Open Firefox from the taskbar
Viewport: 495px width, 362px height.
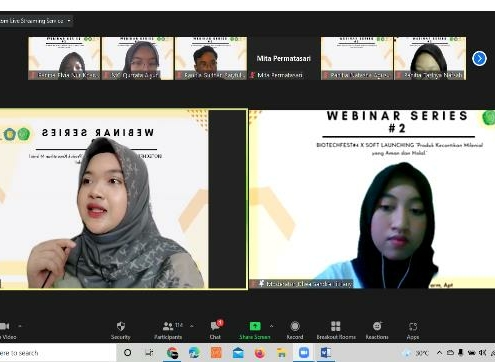260,353
